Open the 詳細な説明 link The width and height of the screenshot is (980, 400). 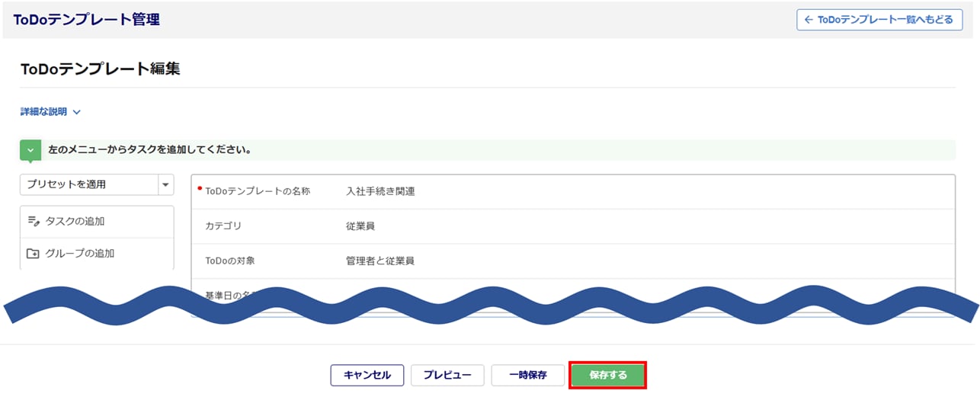click(x=43, y=112)
